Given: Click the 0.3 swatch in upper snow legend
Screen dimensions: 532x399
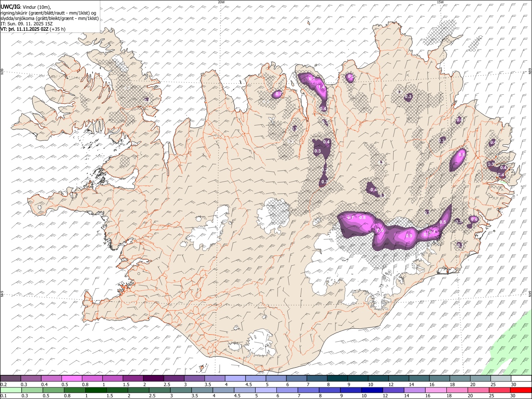Looking at the screenshot, I should point(31,378).
